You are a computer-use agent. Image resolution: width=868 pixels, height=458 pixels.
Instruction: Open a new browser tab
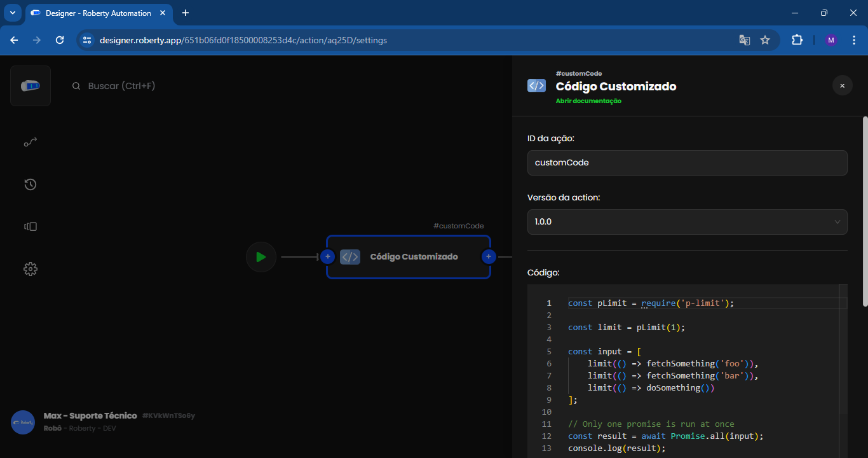[x=186, y=13]
